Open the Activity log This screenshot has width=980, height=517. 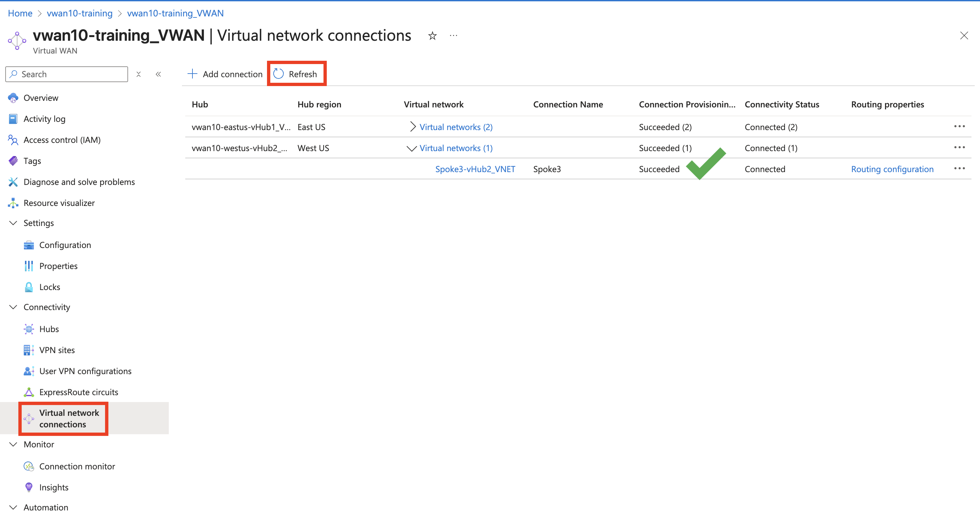click(x=44, y=119)
